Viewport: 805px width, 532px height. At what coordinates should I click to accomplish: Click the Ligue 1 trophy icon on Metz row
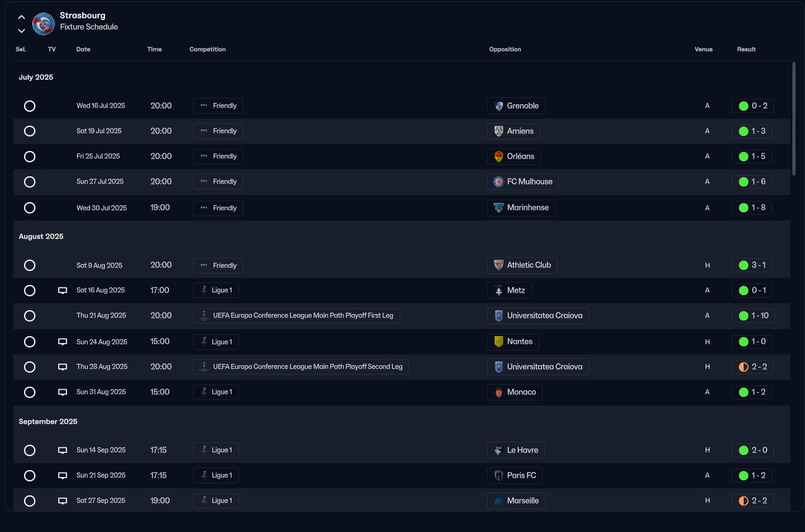204,291
